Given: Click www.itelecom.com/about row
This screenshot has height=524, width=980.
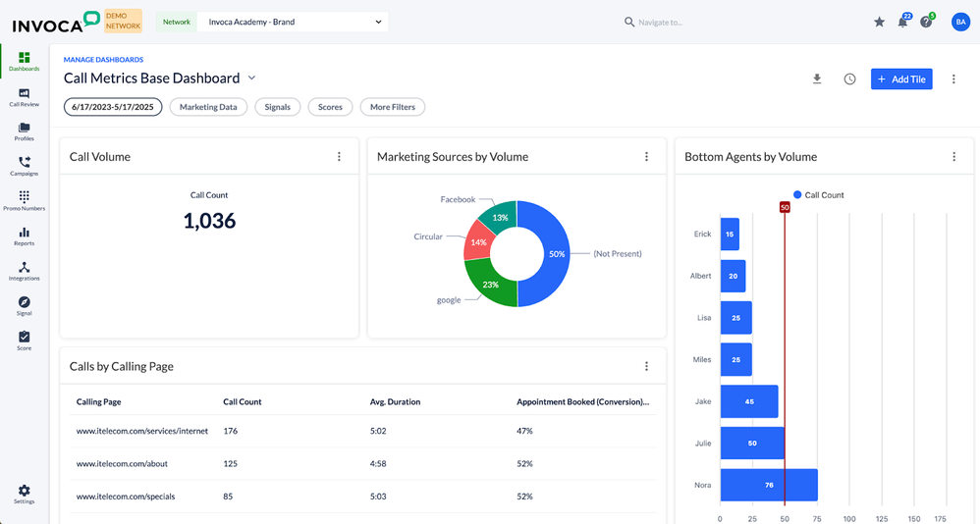Looking at the screenshot, I should point(363,463).
